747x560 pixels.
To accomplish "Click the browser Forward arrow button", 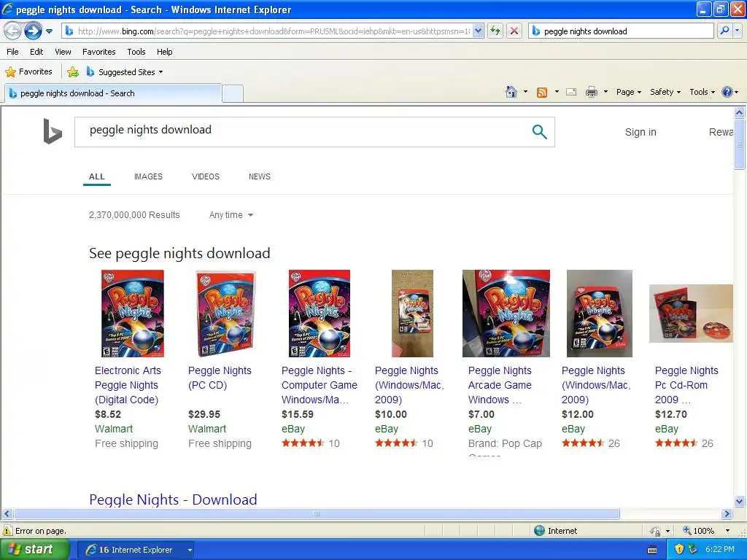I will tap(33, 31).
